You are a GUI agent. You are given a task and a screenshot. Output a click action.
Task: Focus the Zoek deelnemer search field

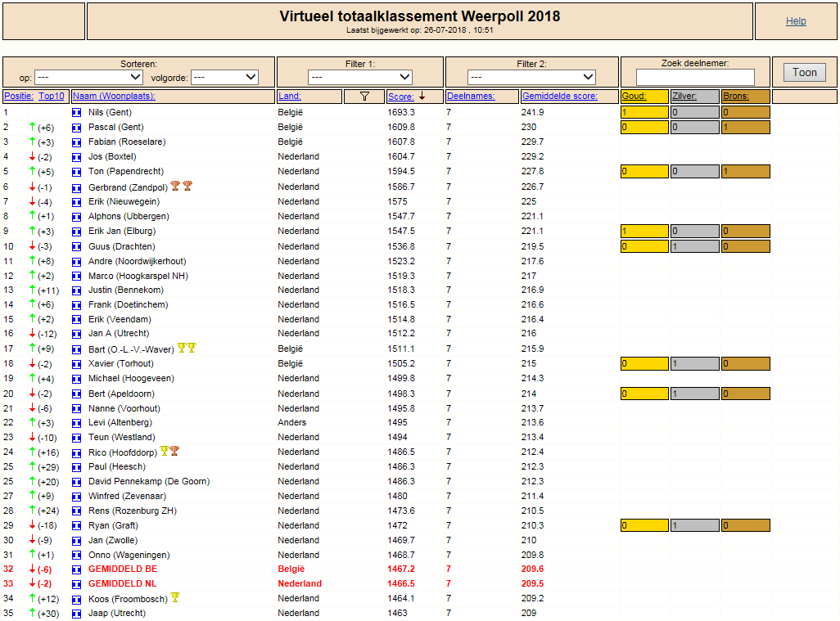[x=695, y=77]
